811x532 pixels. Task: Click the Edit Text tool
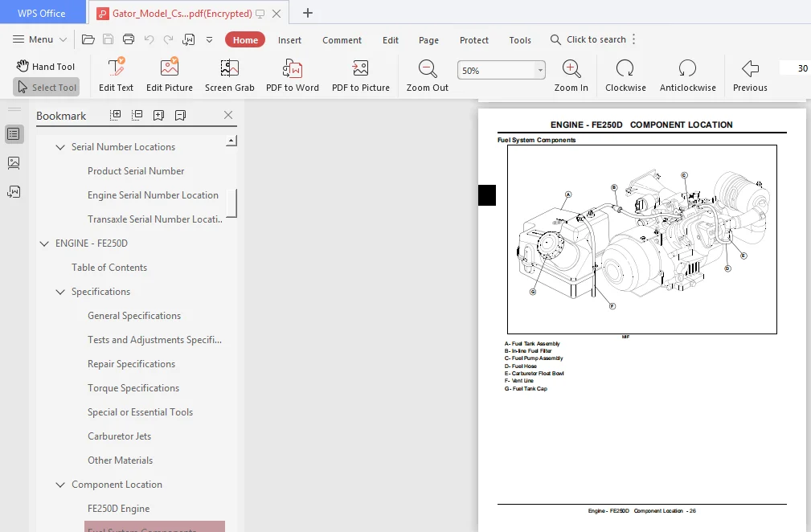point(116,75)
